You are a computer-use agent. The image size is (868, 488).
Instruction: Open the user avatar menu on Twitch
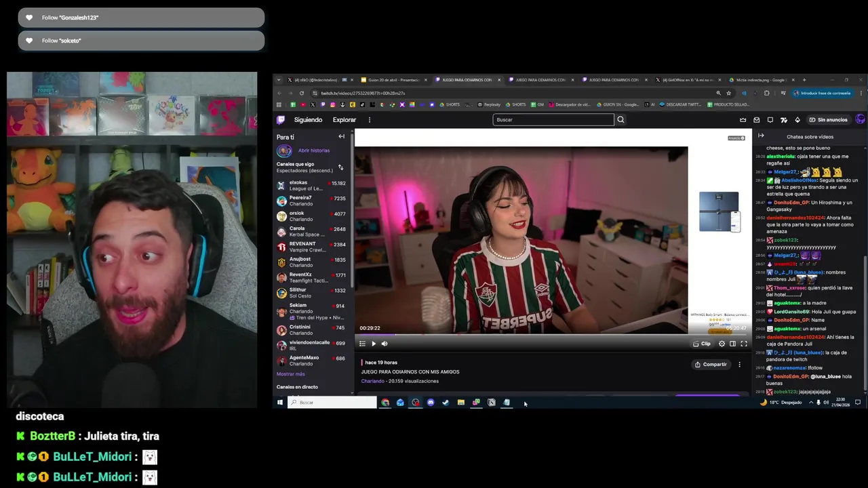tap(860, 120)
